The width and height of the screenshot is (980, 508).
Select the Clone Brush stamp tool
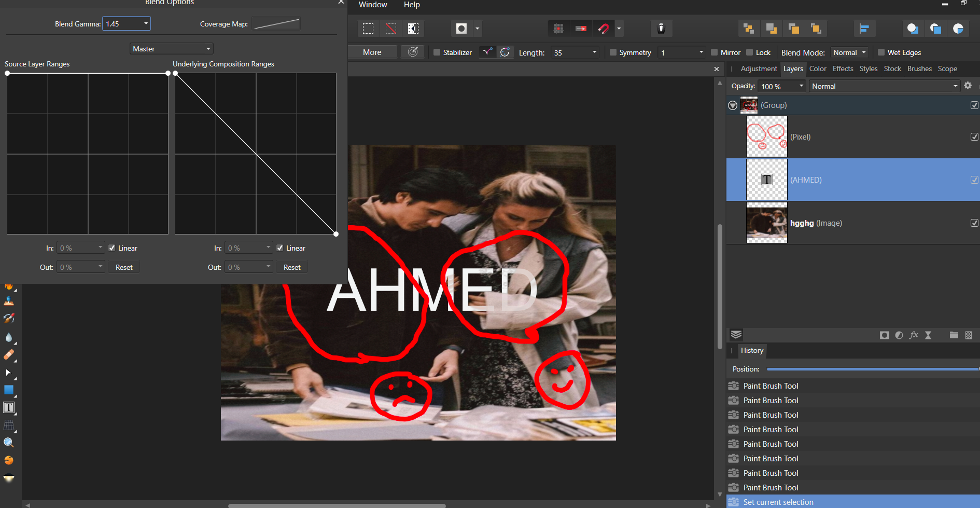(x=9, y=301)
